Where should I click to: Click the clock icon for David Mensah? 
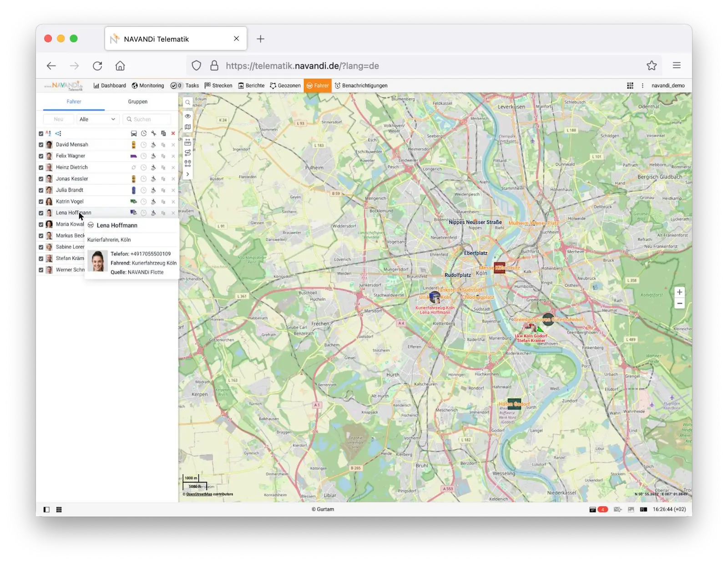point(143,145)
